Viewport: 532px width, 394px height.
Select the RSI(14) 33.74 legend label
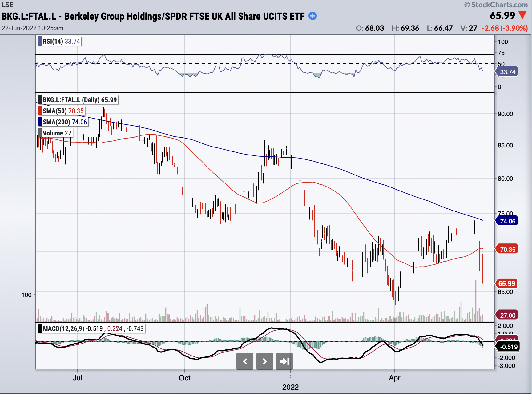click(x=60, y=41)
